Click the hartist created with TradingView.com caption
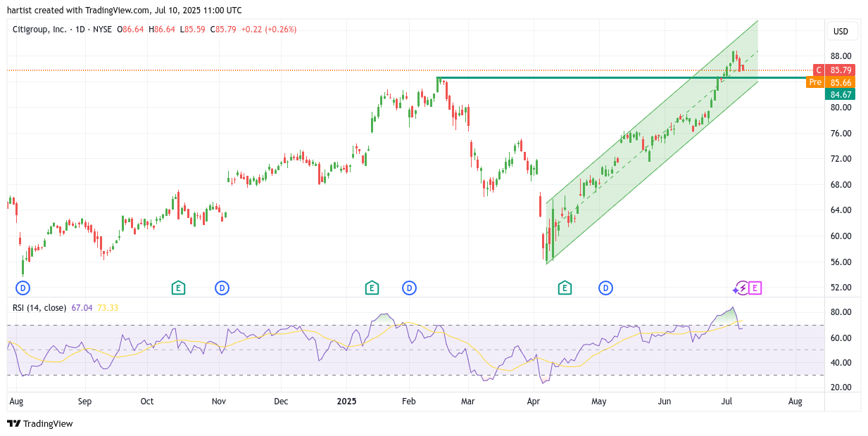This screenshot has width=868, height=436. click(125, 11)
